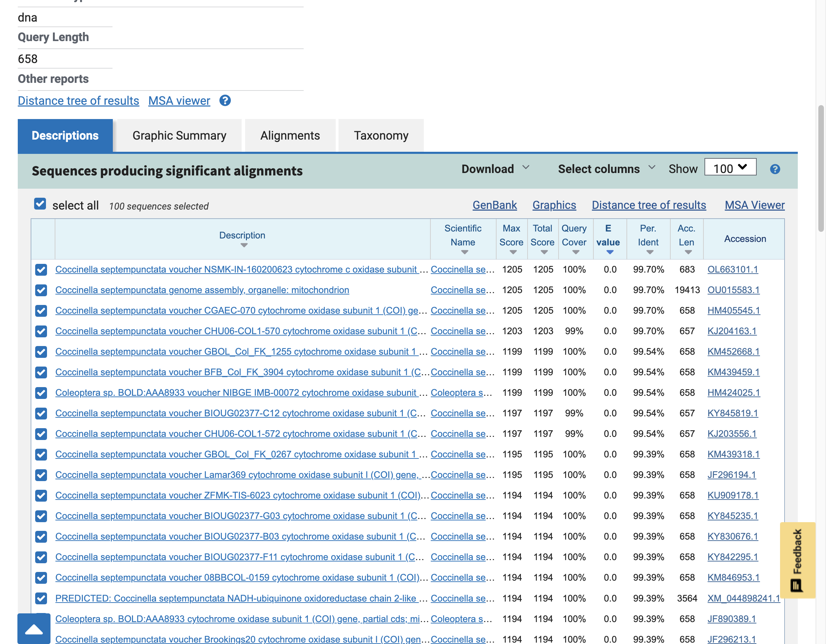Open accession JF296194.1
The image size is (826, 644).
(731, 475)
